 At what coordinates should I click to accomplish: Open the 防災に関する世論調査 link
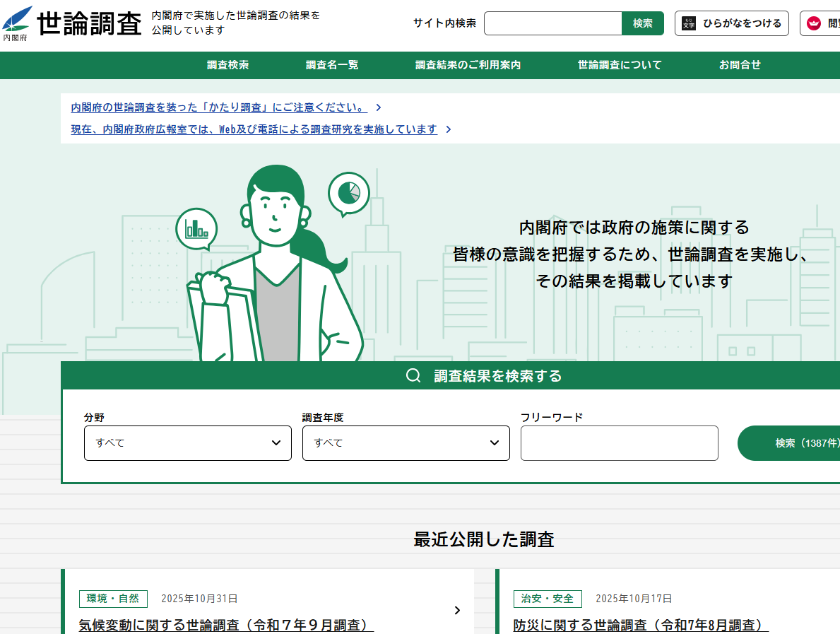pyautogui.click(x=640, y=626)
